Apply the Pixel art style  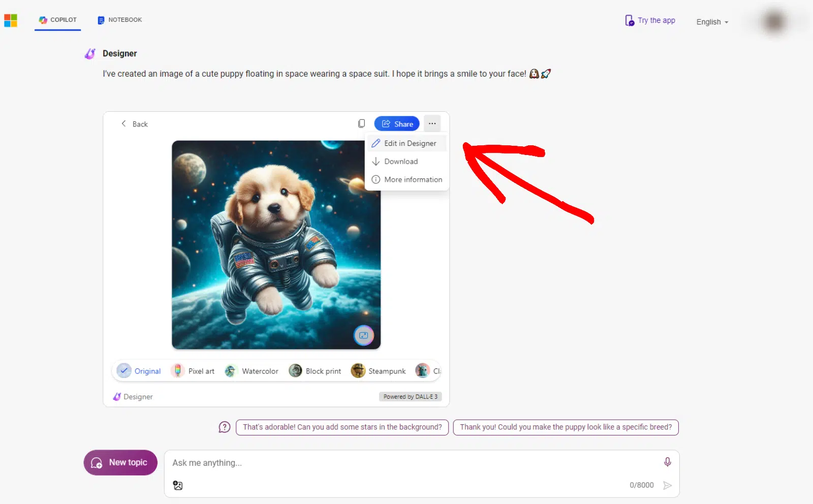[x=193, y=371]
